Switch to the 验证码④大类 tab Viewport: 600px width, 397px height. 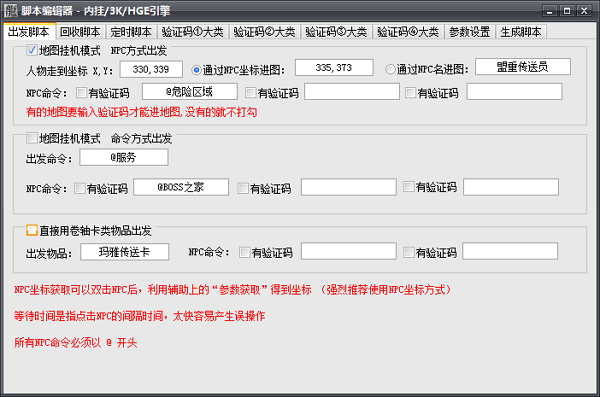tap(408, 32)
